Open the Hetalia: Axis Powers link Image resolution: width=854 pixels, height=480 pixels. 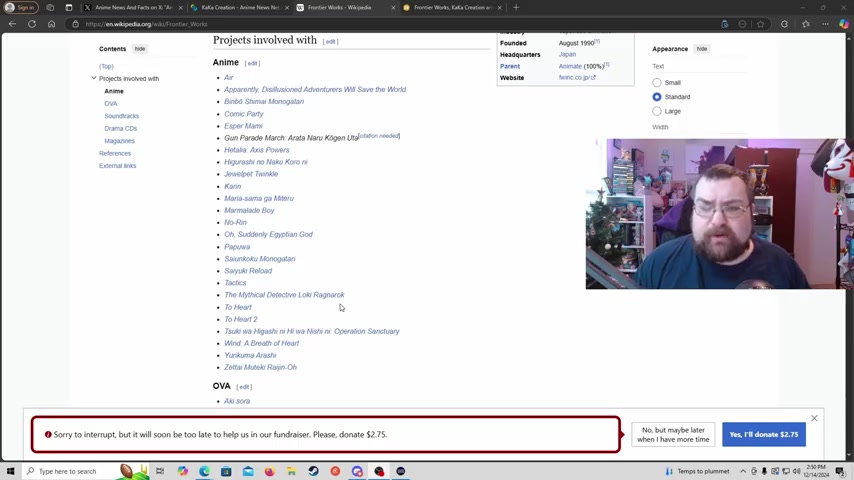[257, 150]
